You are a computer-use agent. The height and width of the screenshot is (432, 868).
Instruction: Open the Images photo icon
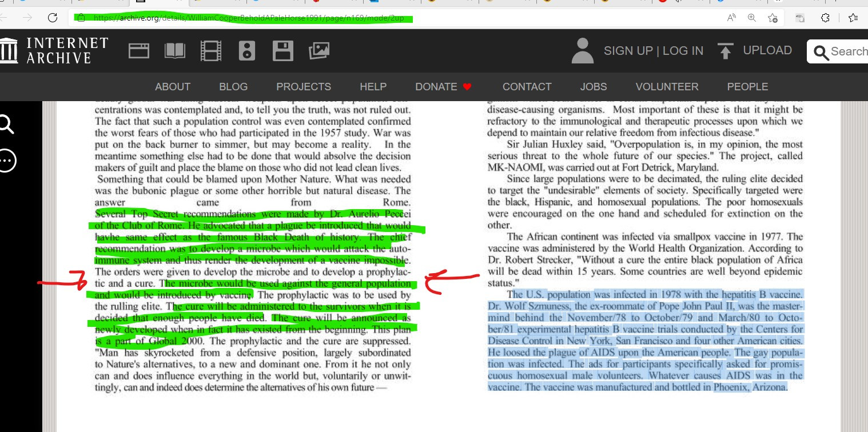319,51
